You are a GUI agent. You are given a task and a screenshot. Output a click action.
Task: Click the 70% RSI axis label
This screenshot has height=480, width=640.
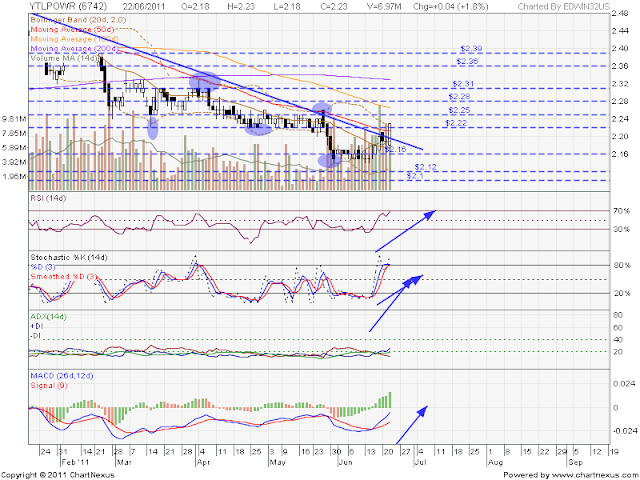point(622,211)
